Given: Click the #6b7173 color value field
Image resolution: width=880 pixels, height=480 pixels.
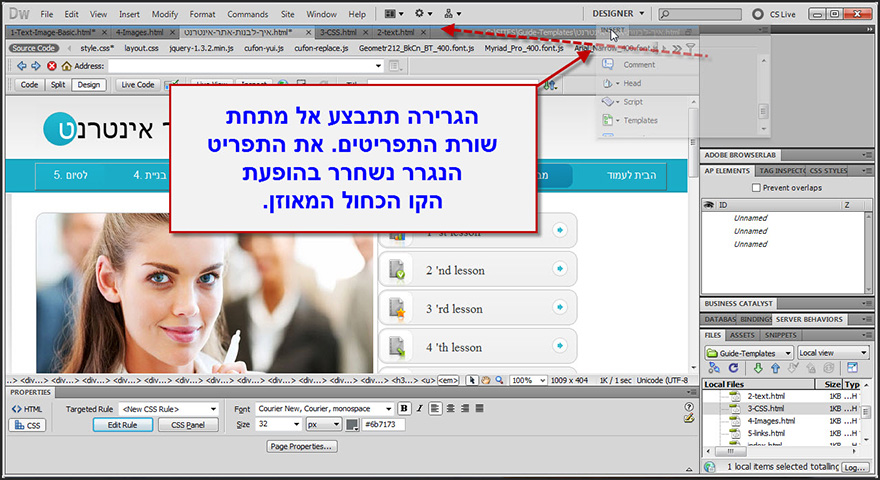Looking at the screenshot, I should click(383, 424).
